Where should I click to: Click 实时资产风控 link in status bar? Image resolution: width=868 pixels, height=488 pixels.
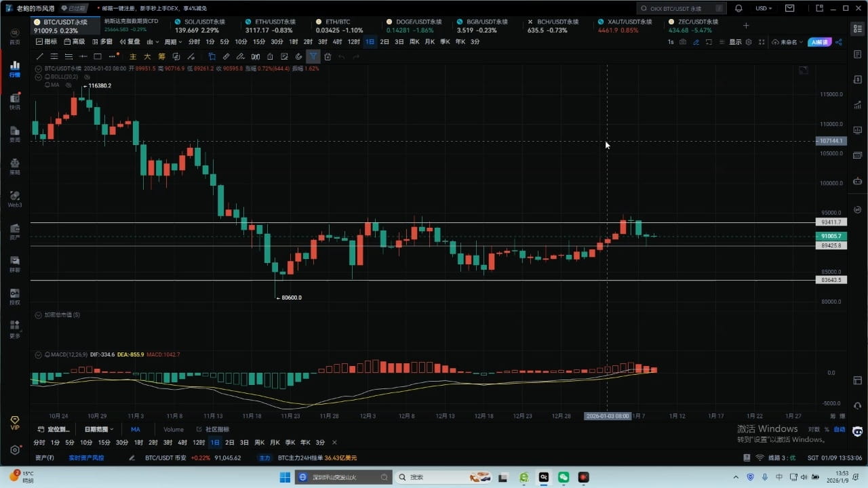tap(87, 457)
